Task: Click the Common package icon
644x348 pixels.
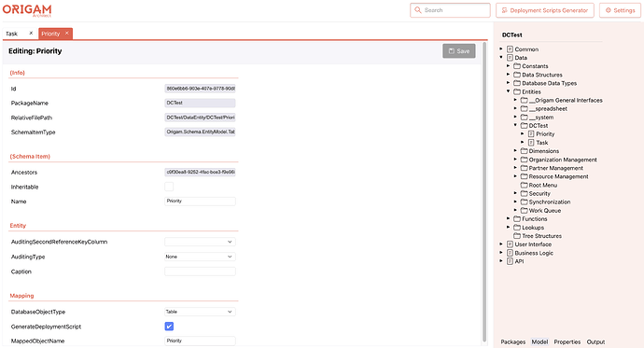Action: [510, 49]
